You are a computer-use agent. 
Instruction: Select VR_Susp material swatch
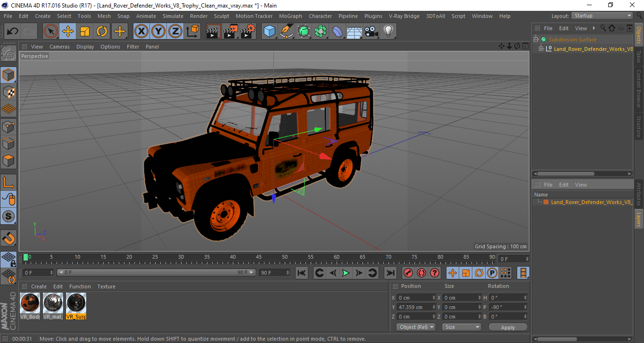(76, 303)
